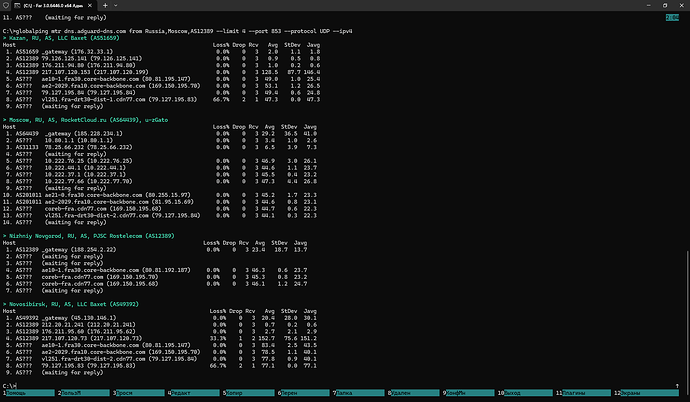Open F2 user menu in key bar
Viewport: 690px width, 402px height.
(x=84, y=393)
